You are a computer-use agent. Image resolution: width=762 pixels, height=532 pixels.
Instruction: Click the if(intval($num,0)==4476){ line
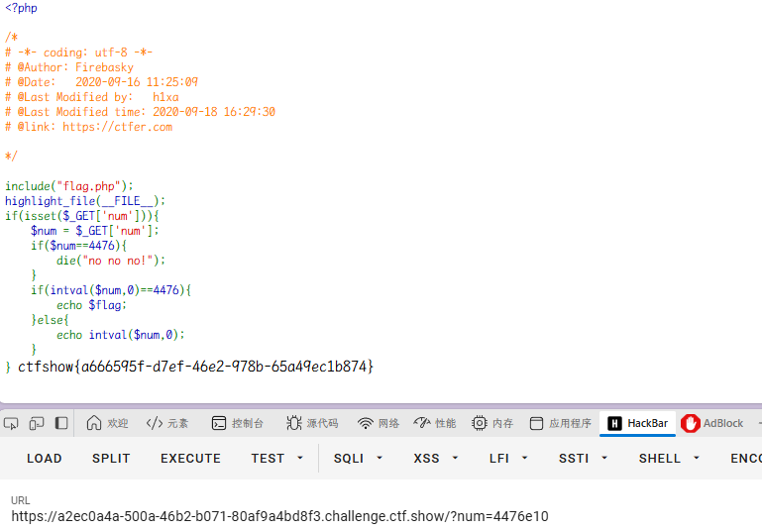pyautogui.click(x=111, y=290)
